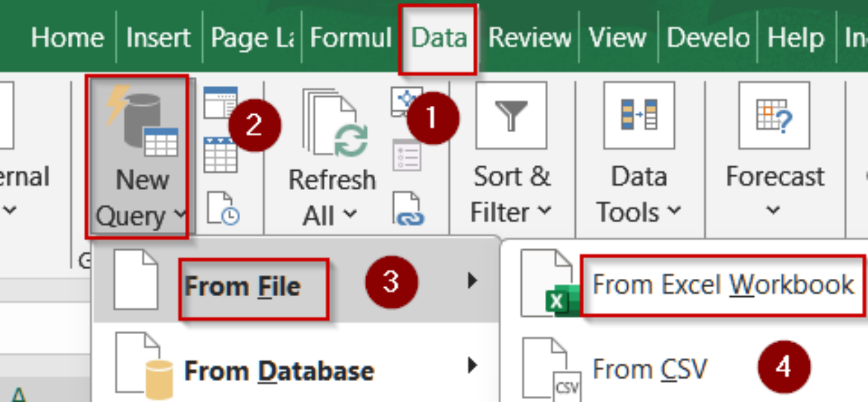This screenshot has height=402, width=868.
Task: Click the Connections Properties list icon
Action: [407, 155]
